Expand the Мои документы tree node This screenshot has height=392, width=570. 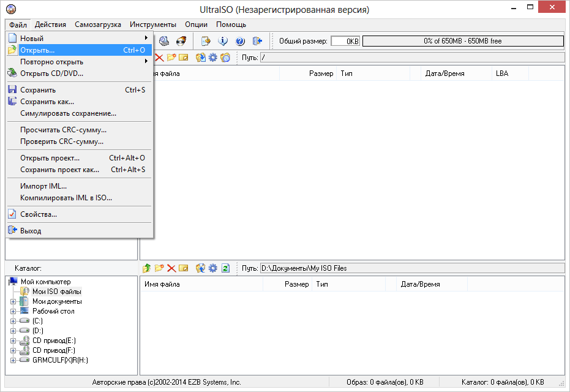point(13,301)
